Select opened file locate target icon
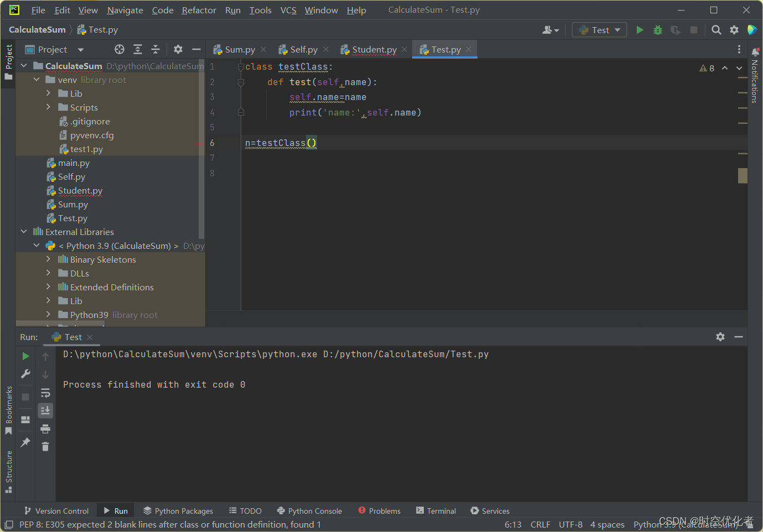The height and width of the screenshot is (532, 763). (x=120, y=49)
